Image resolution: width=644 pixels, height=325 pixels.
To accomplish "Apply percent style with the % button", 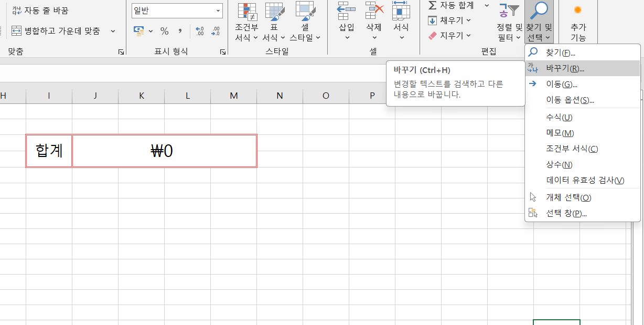I will pos(164,31).
